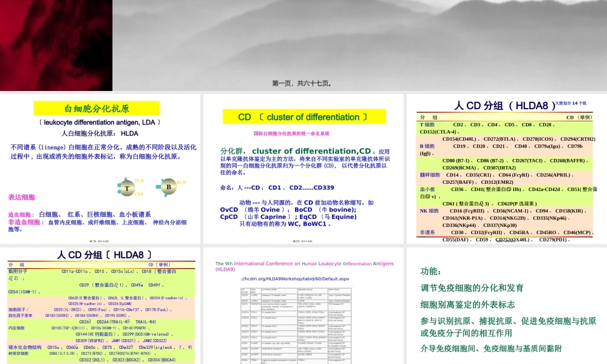Click the B cell diagram graphic
The width and height of the screenshot is (607, 364).
[x=169, y=187]
